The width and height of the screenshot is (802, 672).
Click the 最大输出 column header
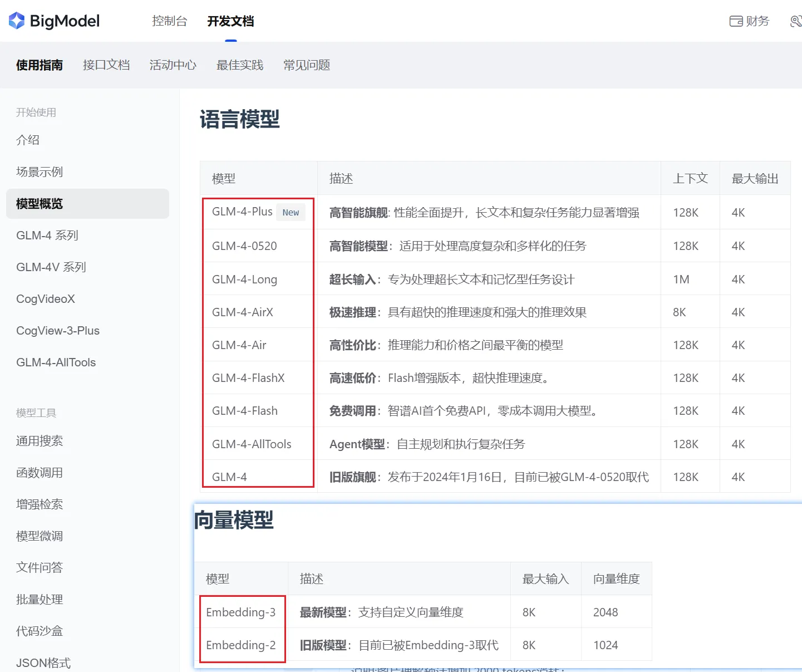755,179
